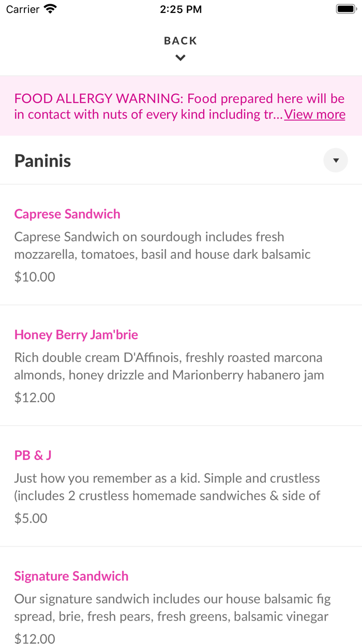Click the Signature Sandwich description text

coord(172,607)
